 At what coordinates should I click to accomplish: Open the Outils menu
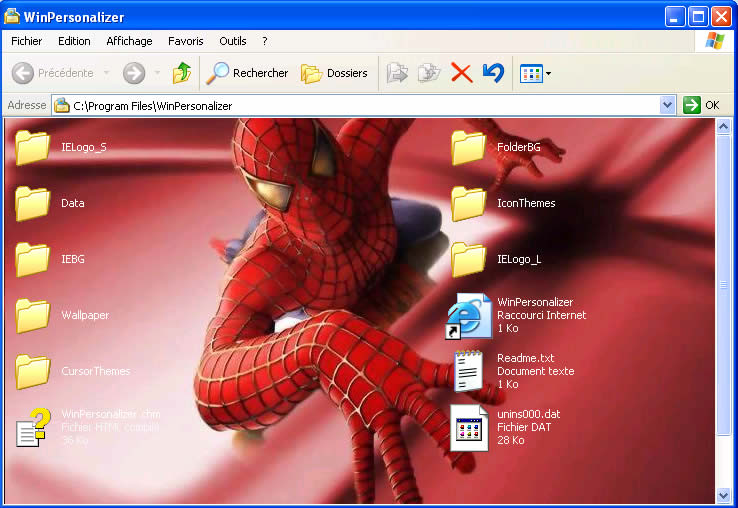233,41
